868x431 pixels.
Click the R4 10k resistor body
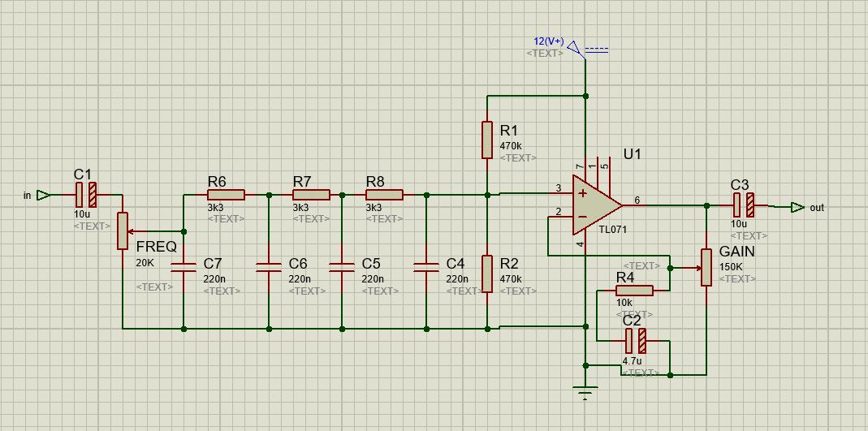633,291
